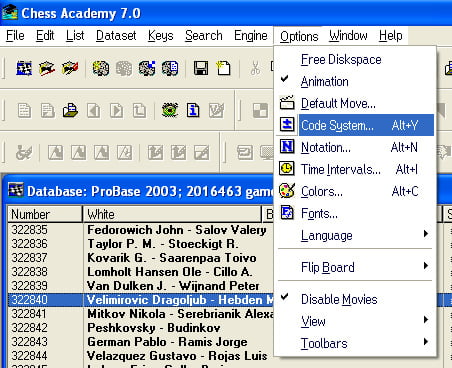Select game German Pablo - Ramis Jorge
The image size is (452, 368).
click(140, 342)
